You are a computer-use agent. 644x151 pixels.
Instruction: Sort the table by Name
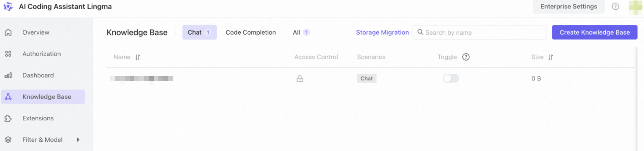tap(138, 57)
